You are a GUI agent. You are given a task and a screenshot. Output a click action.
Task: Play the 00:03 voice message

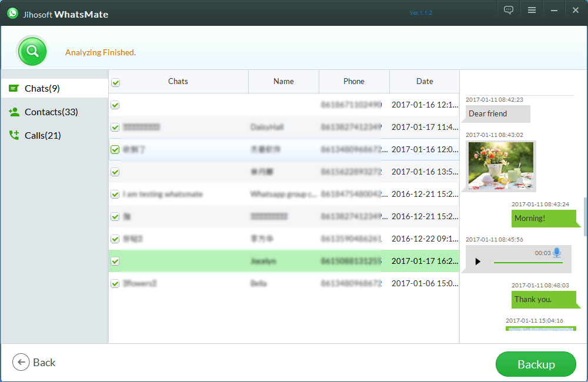477,262
